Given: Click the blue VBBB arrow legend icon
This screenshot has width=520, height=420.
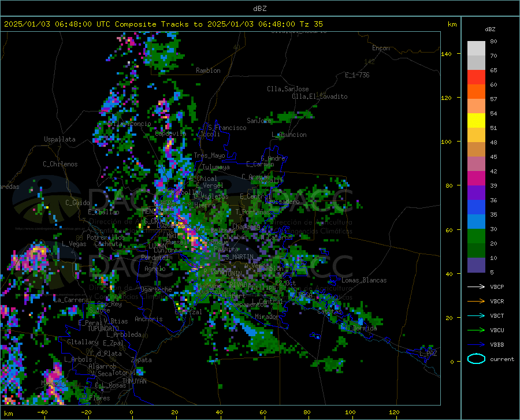Looking at the screenshot, I should pos(476,344).
